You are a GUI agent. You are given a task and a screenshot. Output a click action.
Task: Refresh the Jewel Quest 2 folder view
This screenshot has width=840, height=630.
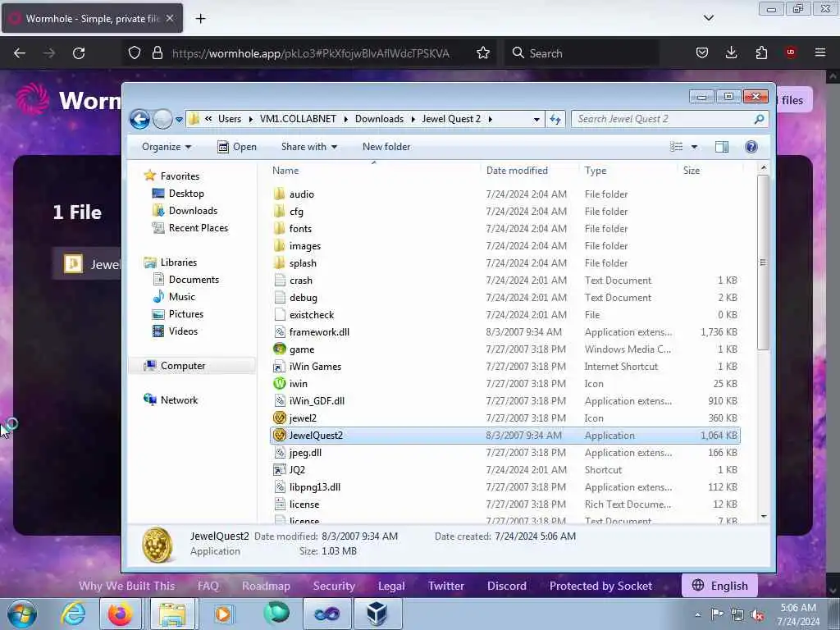point(555,119)
